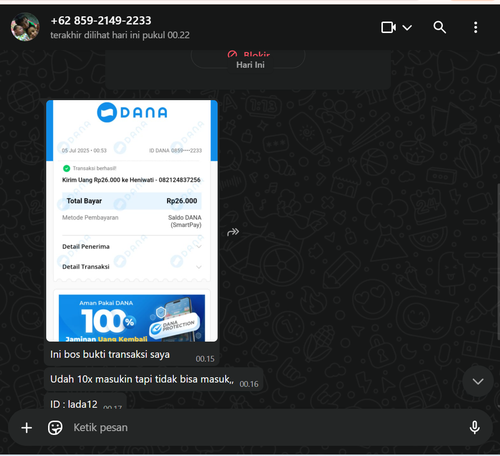Screen dimensions: 500x456
Task: Select message 'Udah 10x masukin tapi tidak bisa masuk'
Action: (x=142, y=379)
